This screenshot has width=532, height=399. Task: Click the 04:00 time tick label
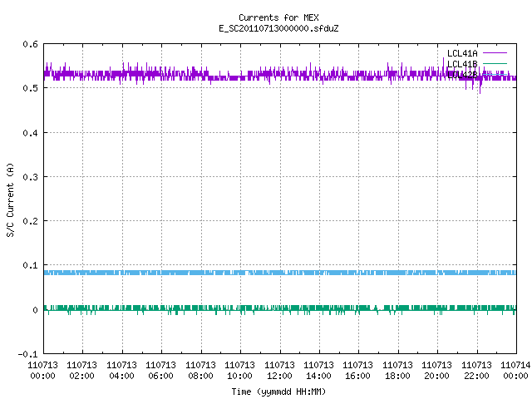[x=121, y=376]
